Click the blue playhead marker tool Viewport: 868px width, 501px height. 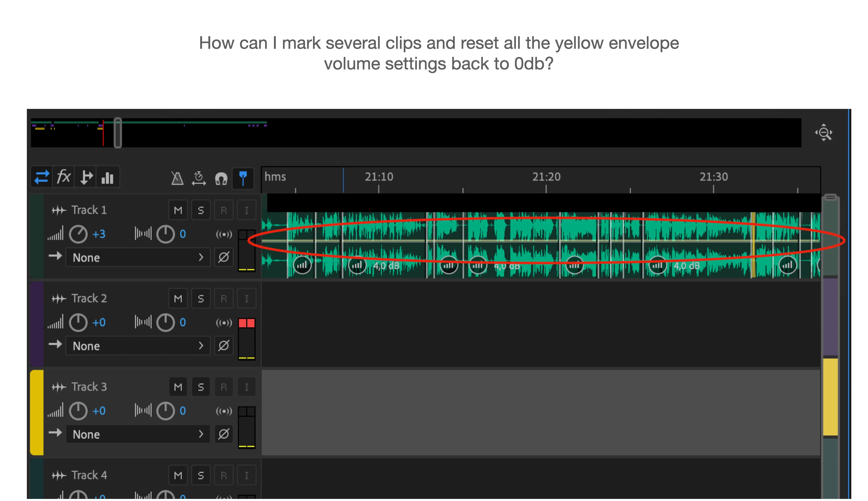tap(243, 178)
